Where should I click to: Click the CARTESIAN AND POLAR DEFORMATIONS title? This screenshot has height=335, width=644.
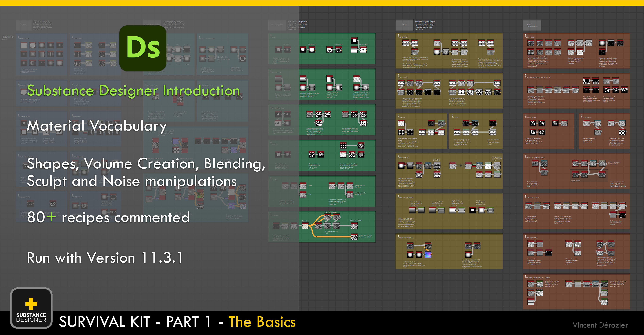click(538, 77)
